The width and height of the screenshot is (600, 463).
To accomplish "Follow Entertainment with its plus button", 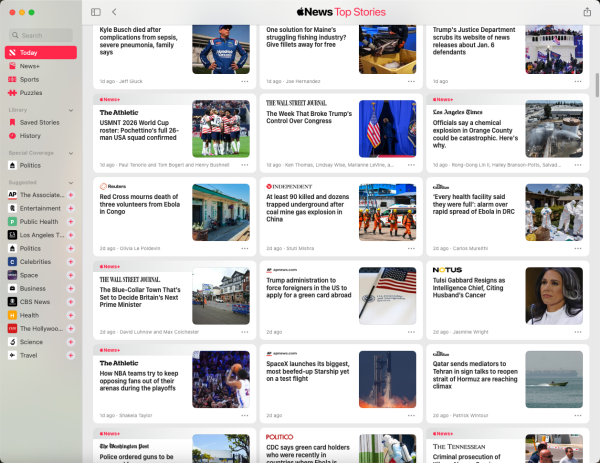I will [71, 208].
